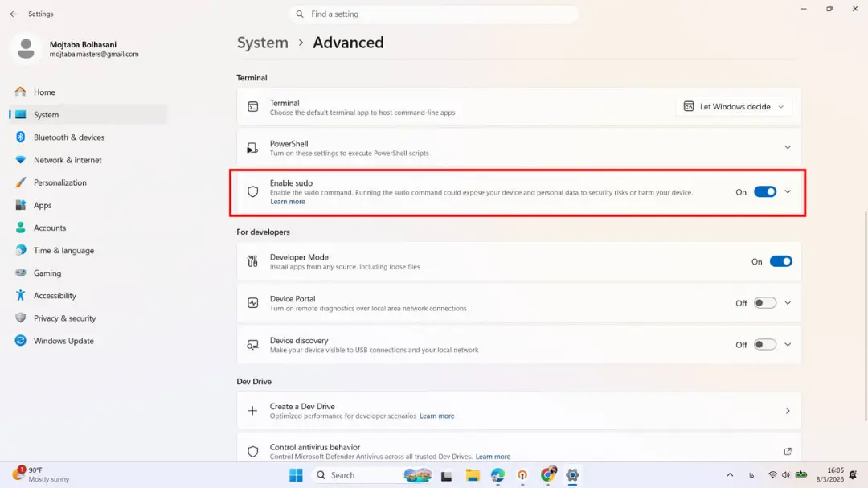This screenshot has height=488, width=868.
Task: Click the search magnifier in Find a setting
Action: [300, 14]
